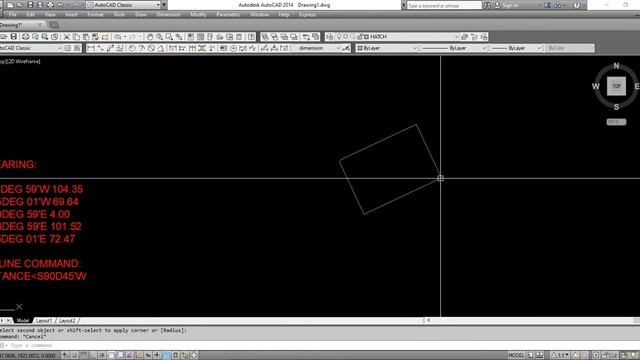The width and height of the screenshot is (640, 360).
Task: Click the Zoom Previous icon
Action: click(179, 37)
